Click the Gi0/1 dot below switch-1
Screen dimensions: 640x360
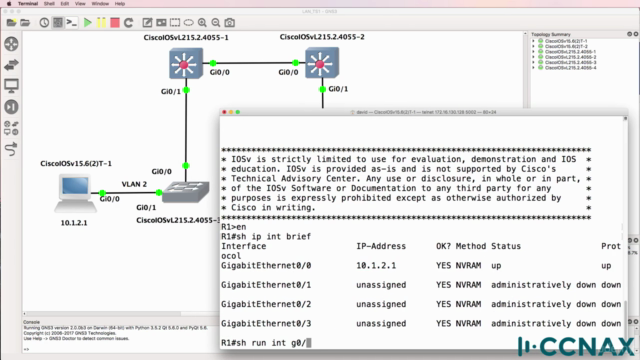[187, 90]
